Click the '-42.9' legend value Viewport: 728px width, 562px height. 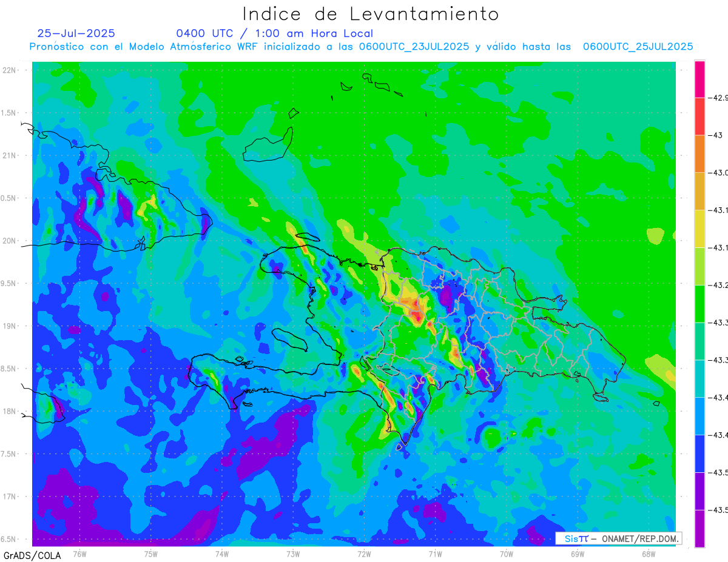718,98
